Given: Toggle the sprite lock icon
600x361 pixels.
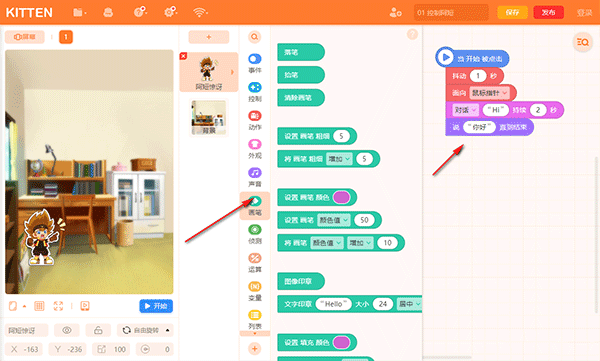Looking at the screenshot, I should 98,330.
